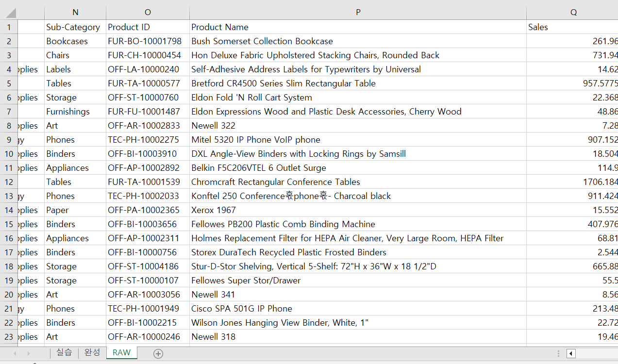Select cell TEC-PH-10002033
Screen dimensions: 618x364
tap(148, 196)
